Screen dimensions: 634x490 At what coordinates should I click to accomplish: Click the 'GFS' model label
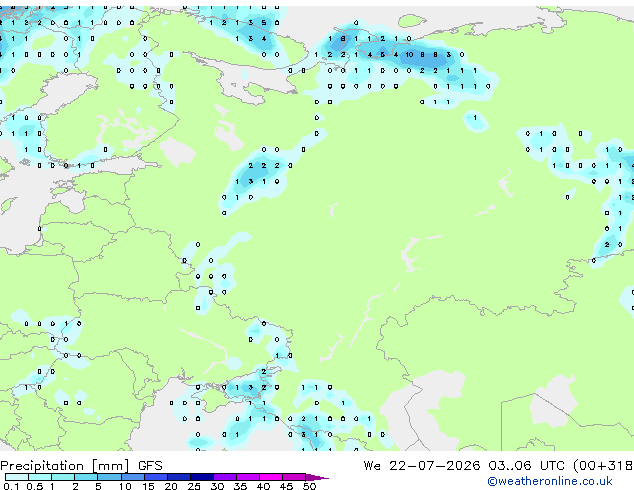[150, 466]
